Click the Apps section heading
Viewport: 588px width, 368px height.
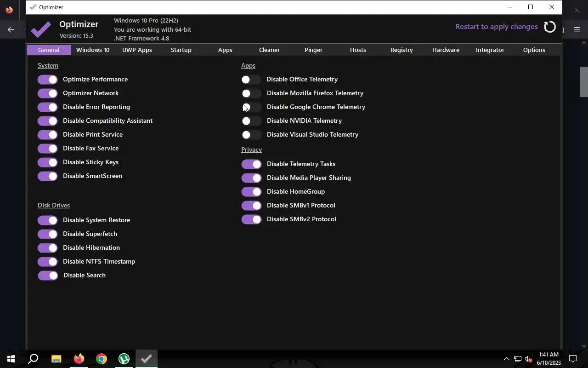tap(248, 66)
